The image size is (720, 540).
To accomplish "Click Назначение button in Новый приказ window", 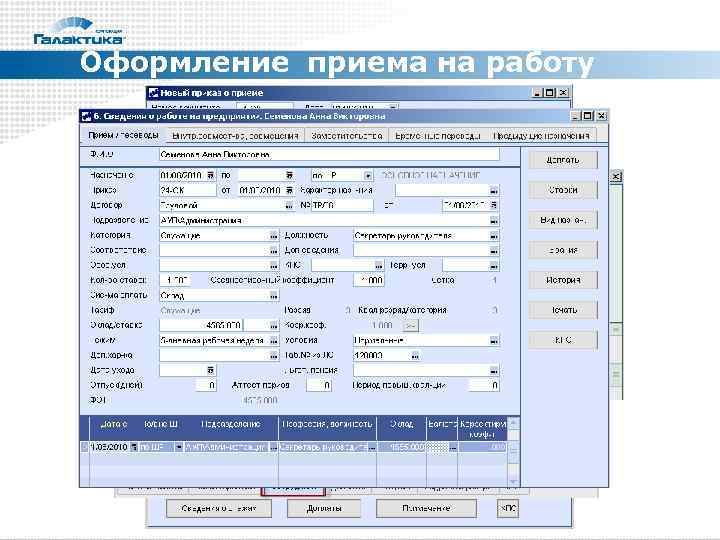I will point(426,508).
